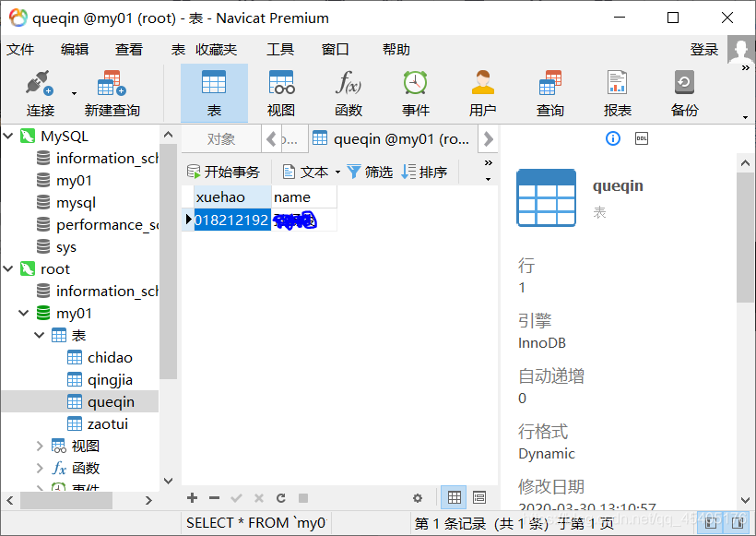Click the next tab arrow
Image resolution: width=756 pixels, height=536 pixels.
point(488,139)
